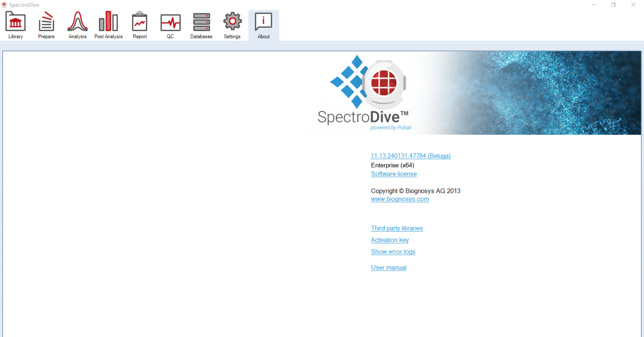
Task: Click the Enterprise (x64) text
Action: [392, 165]
